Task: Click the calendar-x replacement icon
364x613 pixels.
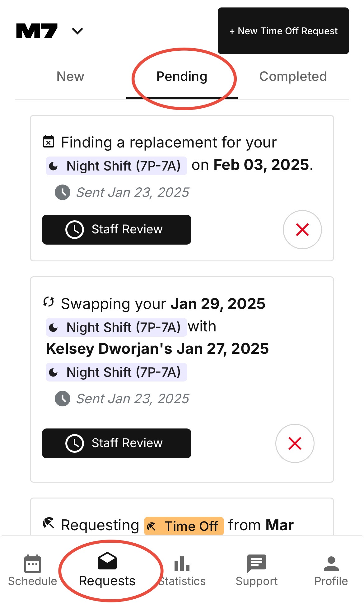Action: click(x=48, y=141)
